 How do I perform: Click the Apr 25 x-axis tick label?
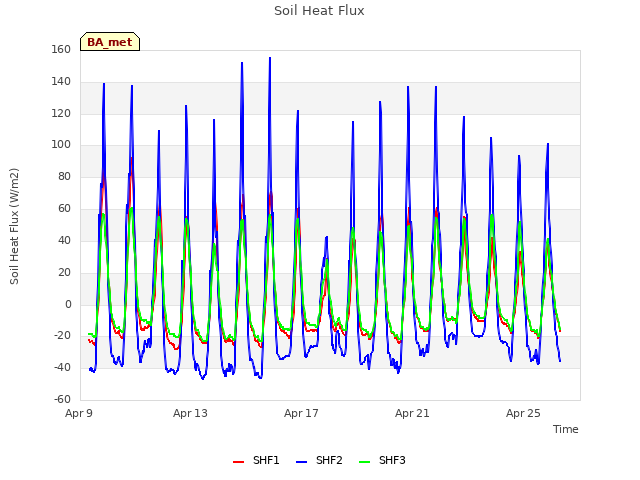(523, 413)
